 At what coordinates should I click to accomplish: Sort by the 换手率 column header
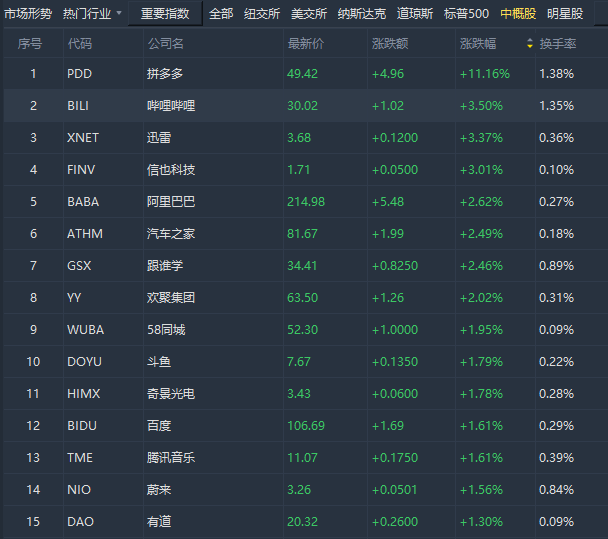point(558,43)
